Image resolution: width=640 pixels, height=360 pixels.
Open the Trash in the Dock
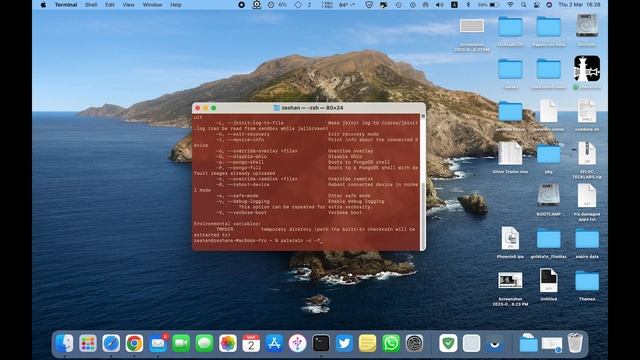click(x=575, y=343)
